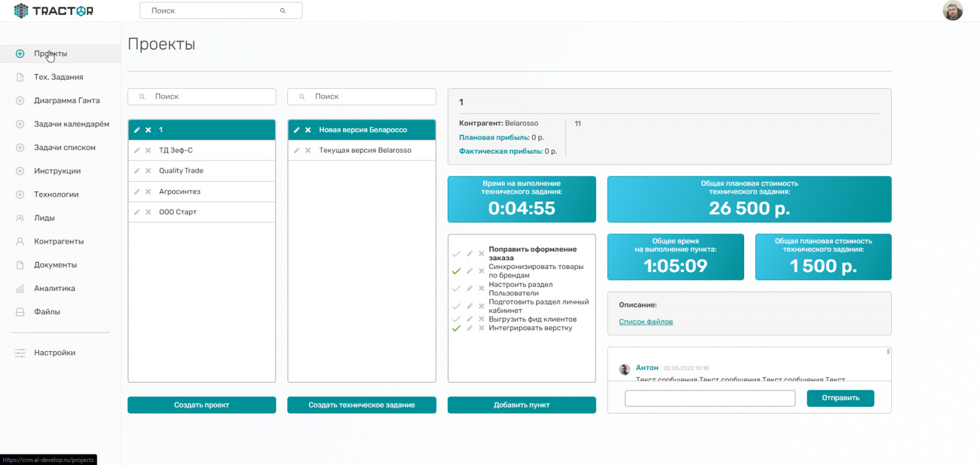Viewport: 980px width, 465px height.
Task: Click the chat message input field
Action: click(x=710, y=398)
